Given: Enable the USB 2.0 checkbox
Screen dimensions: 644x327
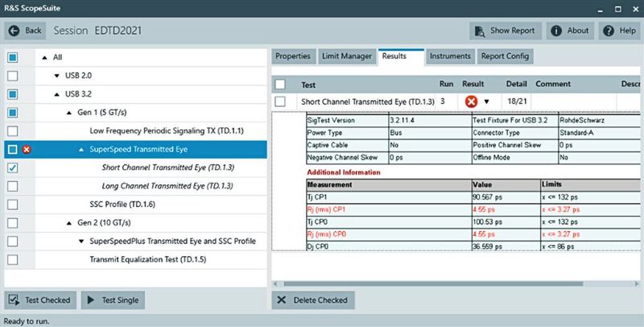Looking at the screenshot, I should [13, 76].
